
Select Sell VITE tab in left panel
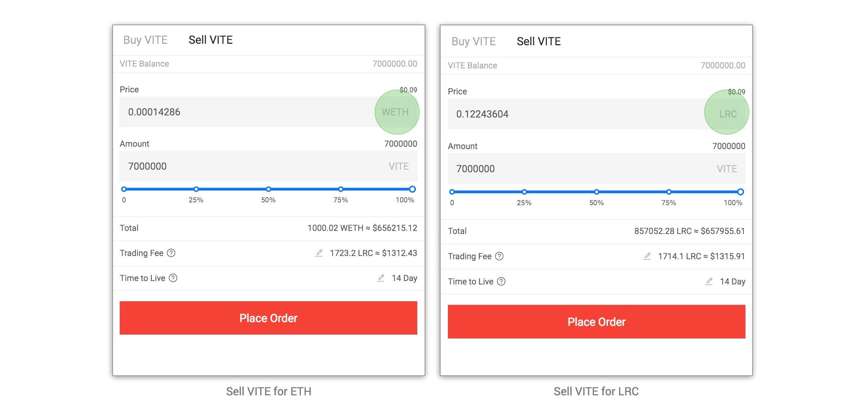210,40
